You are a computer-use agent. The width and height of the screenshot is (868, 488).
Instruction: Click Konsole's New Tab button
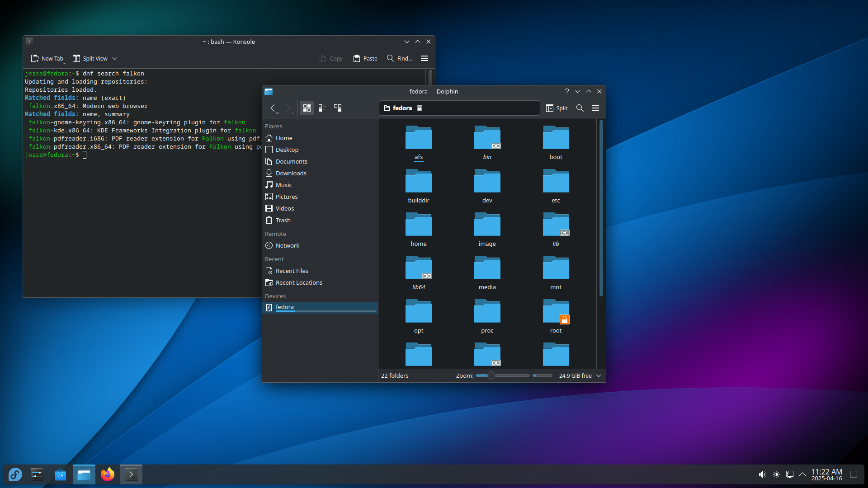click(47, 59)
